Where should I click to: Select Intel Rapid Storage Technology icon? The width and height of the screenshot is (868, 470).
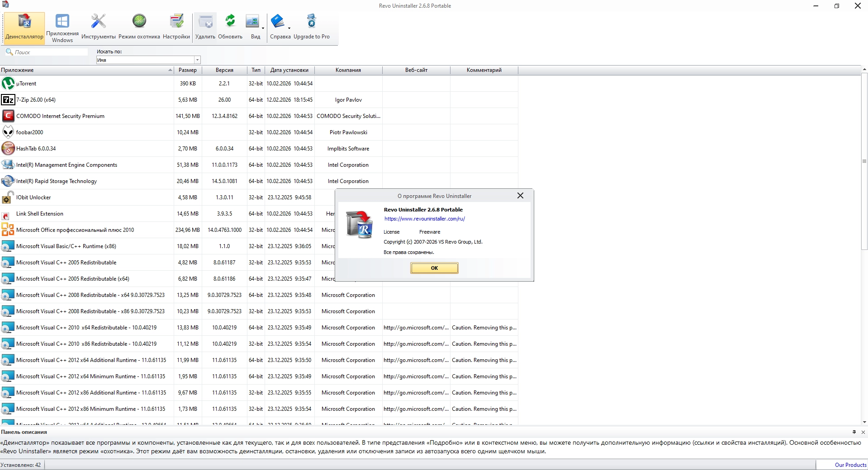click(8, 181)
